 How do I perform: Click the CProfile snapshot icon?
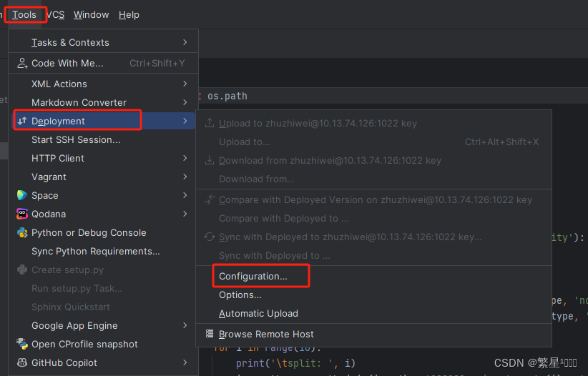(x=22, y=344)
